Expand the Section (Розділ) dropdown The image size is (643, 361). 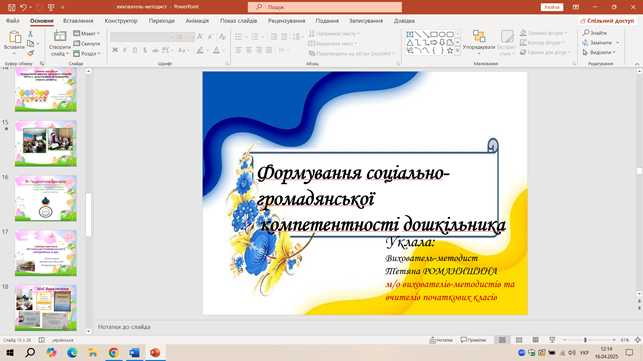[x=86, y=54]
